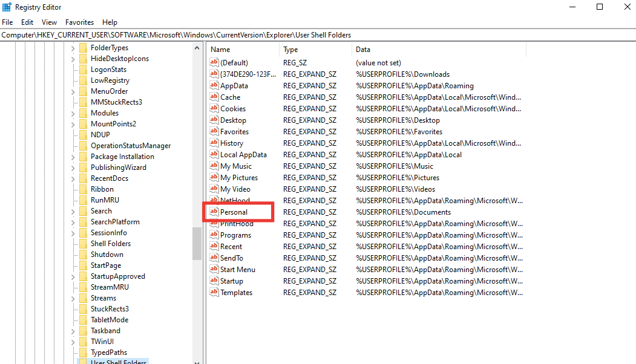Click the tree pane vertical scrollbar thumb
The height and width of the screenshot is (364, 636).
[x=197, y=243]
